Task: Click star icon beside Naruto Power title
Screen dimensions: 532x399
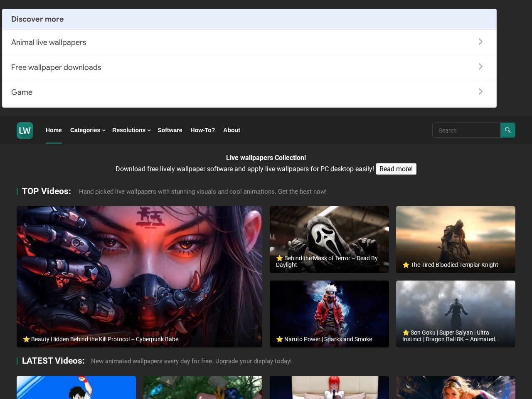Action: click(279, 339)
